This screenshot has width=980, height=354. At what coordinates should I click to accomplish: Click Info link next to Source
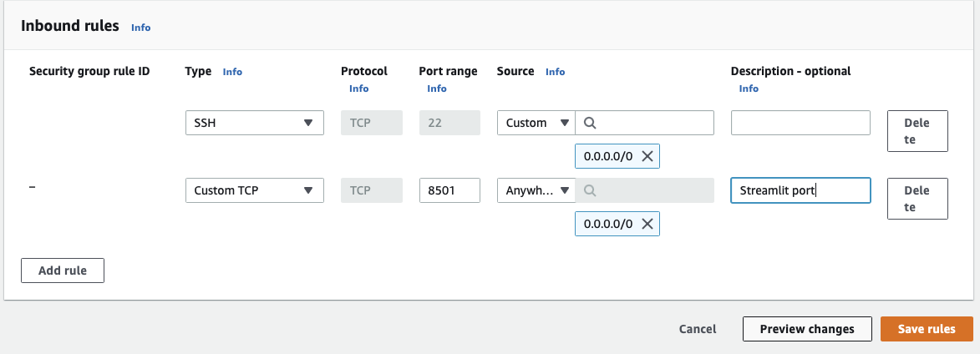click(x=555, y=72)
